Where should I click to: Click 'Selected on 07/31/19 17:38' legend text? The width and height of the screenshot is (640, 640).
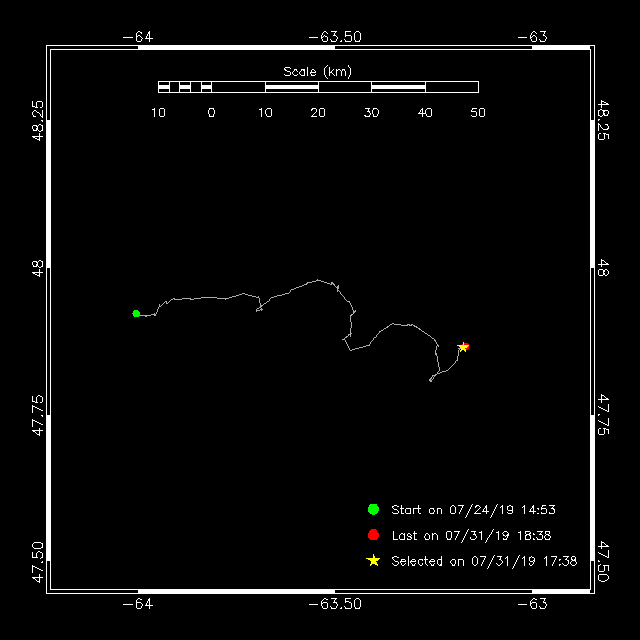click(x=484, y=561)
